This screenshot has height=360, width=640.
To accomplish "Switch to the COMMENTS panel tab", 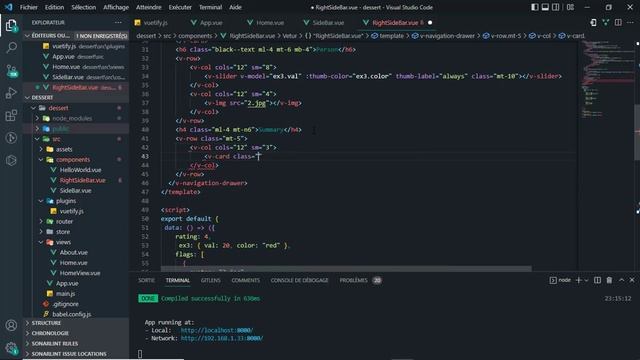I will (245, 280).
